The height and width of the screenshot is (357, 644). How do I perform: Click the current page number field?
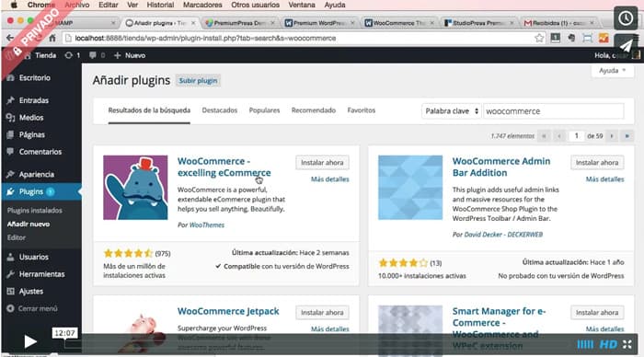pos(576,136)
